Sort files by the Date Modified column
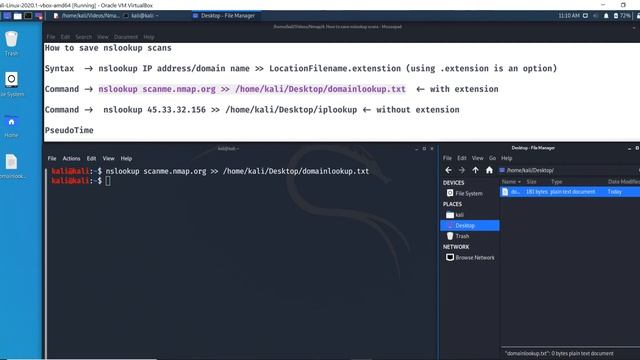The image size is (640, 360). tap(623, 182)
